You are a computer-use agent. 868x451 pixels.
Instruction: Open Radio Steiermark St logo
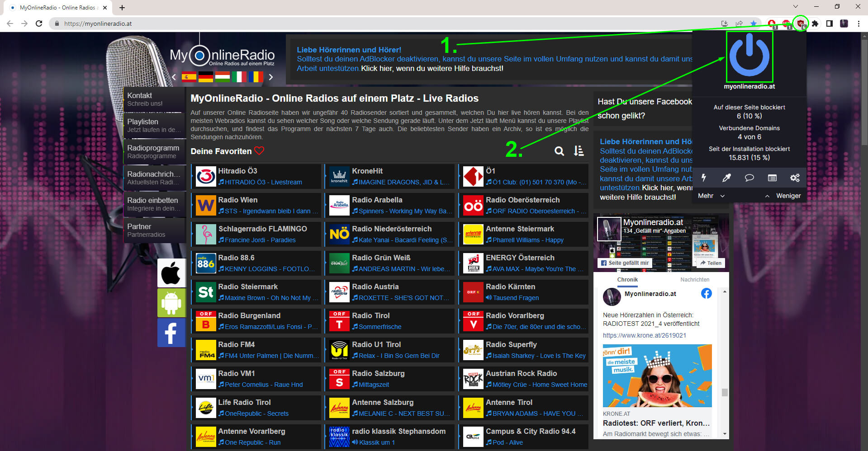(x=206, y=292)
